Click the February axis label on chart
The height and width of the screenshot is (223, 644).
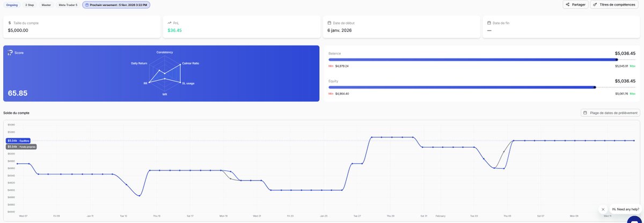(x=440, y=215)
